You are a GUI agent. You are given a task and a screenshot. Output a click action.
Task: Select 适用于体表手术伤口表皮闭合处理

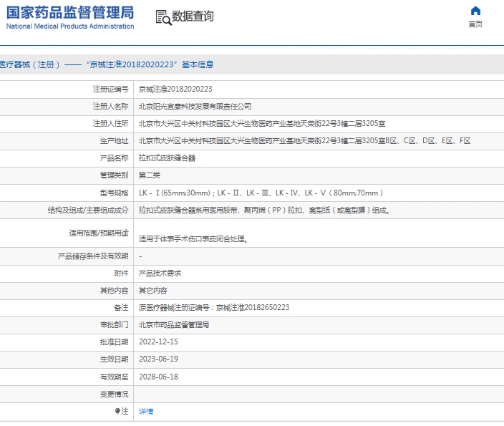(193, 239)
